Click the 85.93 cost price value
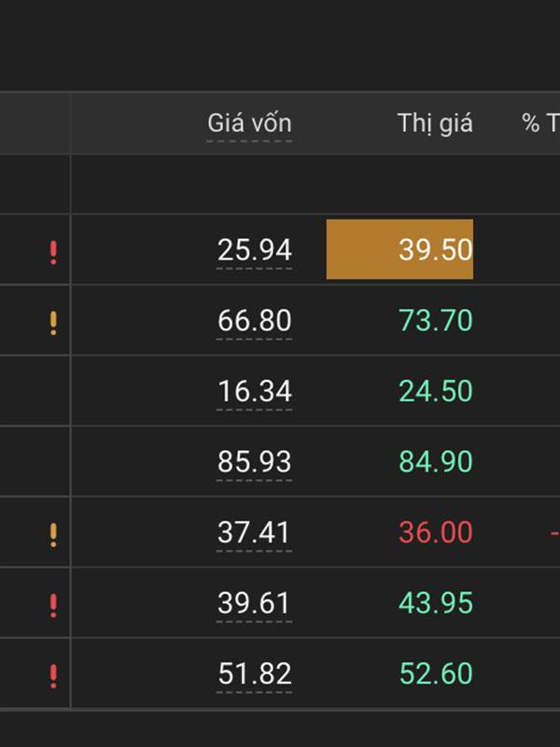 [255, 462]
